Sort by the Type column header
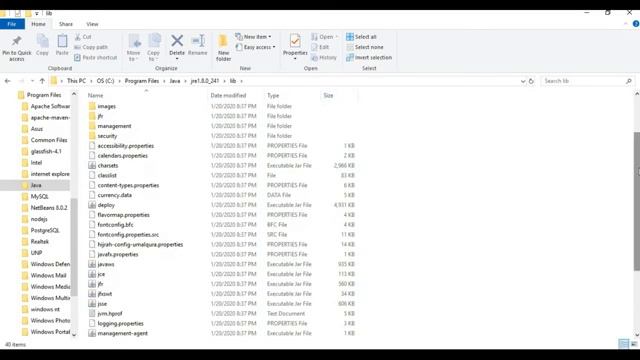This screenshot has height=360, width=640. [273, 95]
